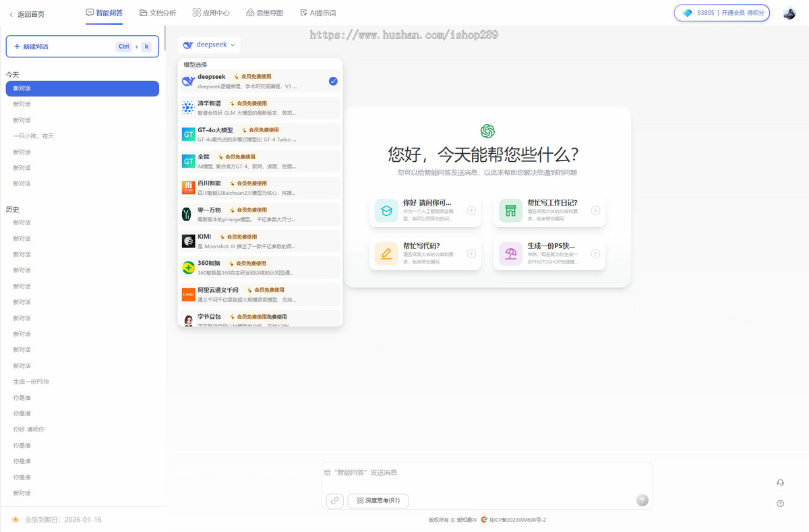The height and width of the screenshot is (532, 809).
Task: Click 返回首页 link
Action: pos(26,13)
